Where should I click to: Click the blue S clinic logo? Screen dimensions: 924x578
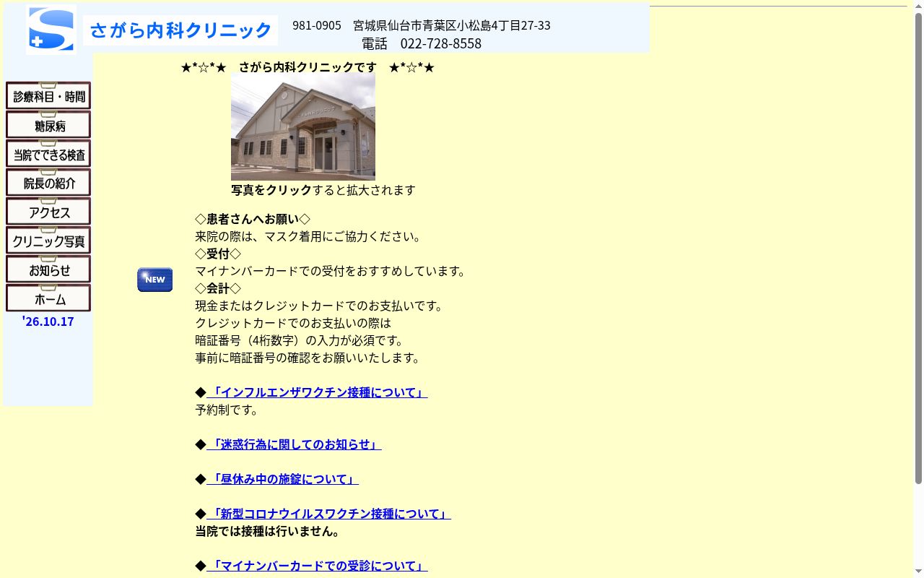[x=51, y=30]
